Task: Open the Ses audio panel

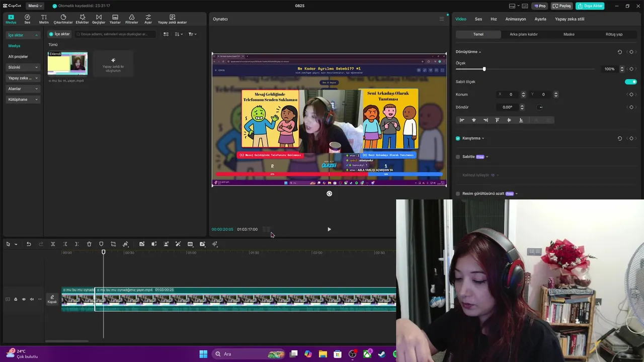Action: pos(27,19)
